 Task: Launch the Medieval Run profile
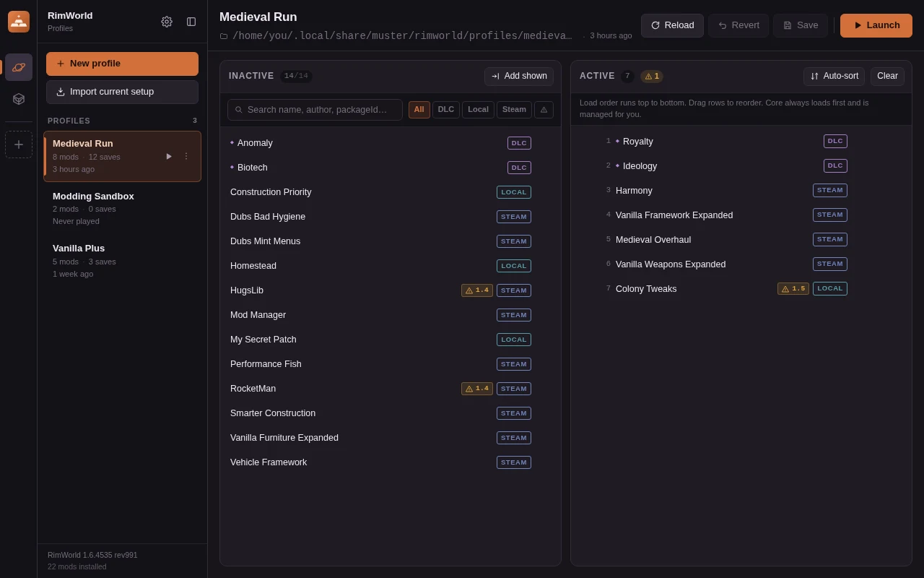click(876, 25)
